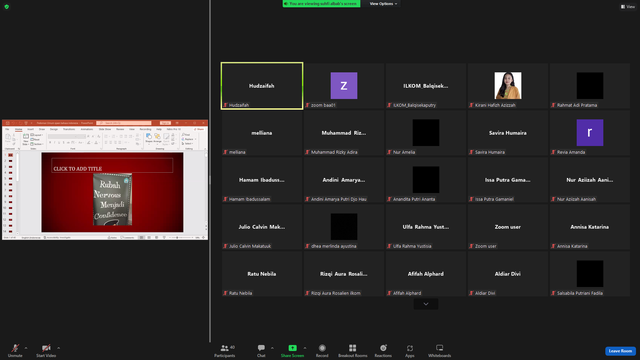Show next page of participants with down chevron
This screenshot has width=640, height=360.
click(426, 304)
